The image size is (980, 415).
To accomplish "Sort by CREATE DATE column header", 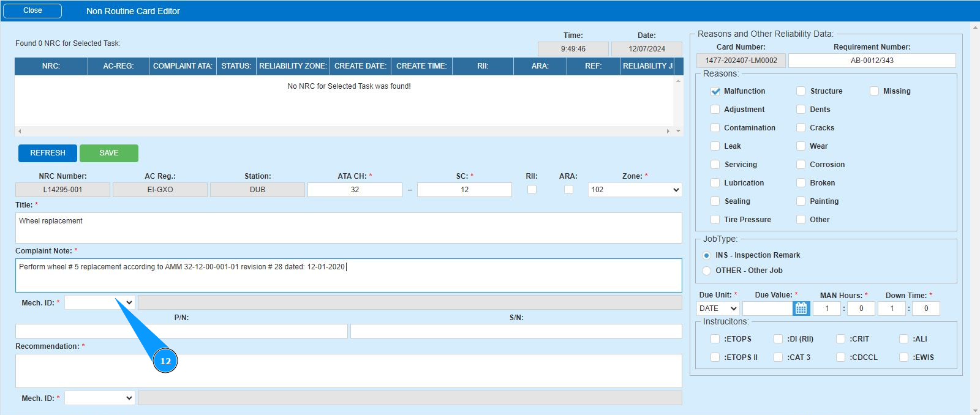I will (360, 66).
